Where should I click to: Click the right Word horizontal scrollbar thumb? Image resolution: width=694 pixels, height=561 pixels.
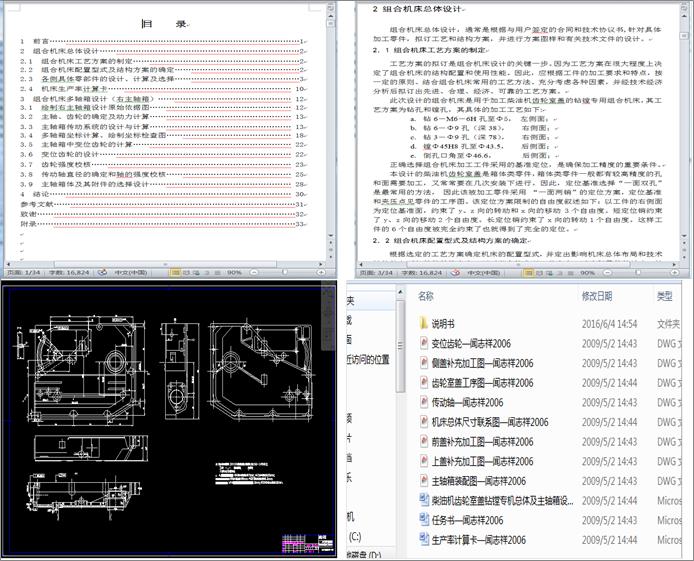click(x=519, y=265)
